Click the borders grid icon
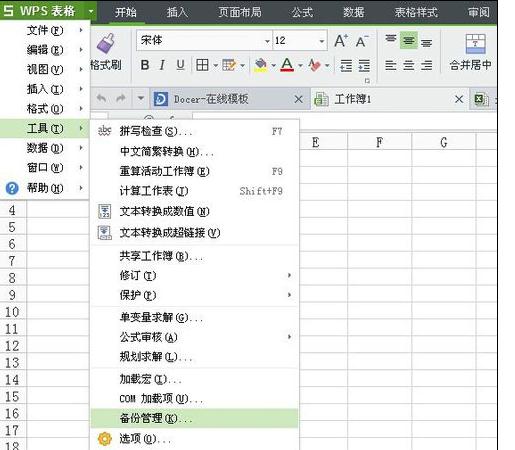Viewport: 515px width, 450px height. (202, 65)
